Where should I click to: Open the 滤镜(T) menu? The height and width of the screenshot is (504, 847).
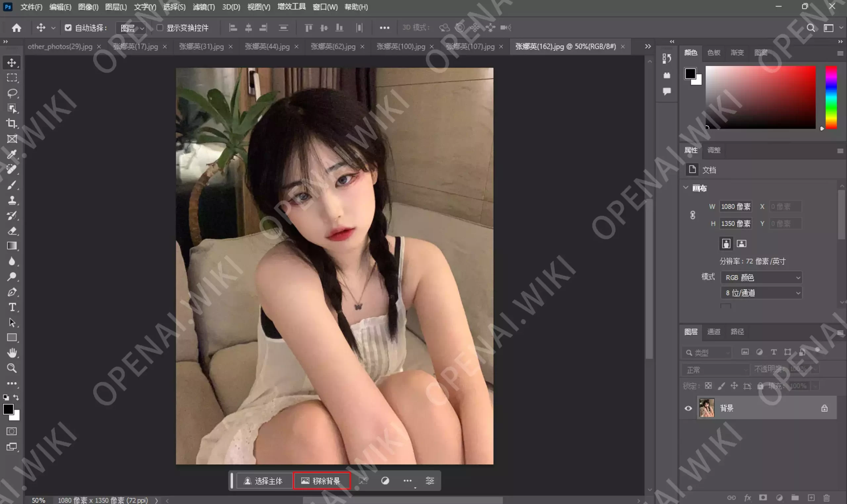click(x=203, y=7)
